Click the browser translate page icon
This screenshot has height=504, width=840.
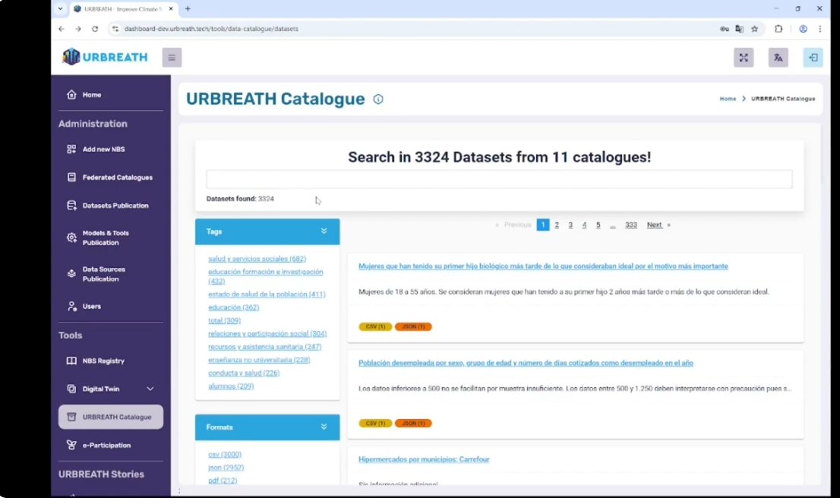pos(739,29)
